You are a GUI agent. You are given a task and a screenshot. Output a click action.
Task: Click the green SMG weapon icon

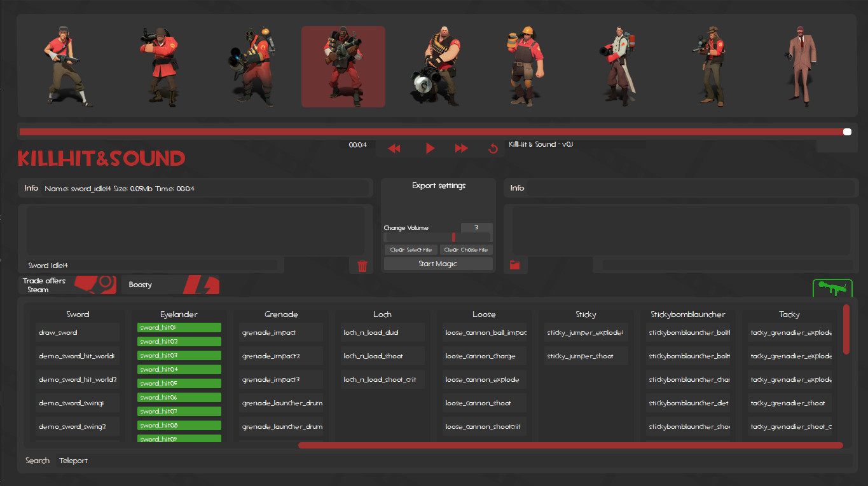coord(833,287)
